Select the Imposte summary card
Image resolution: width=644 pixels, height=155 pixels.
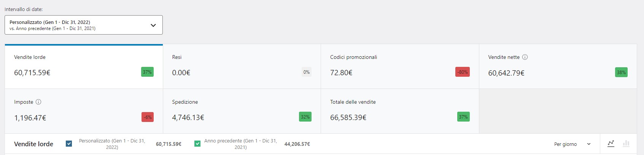pos(84,111)
